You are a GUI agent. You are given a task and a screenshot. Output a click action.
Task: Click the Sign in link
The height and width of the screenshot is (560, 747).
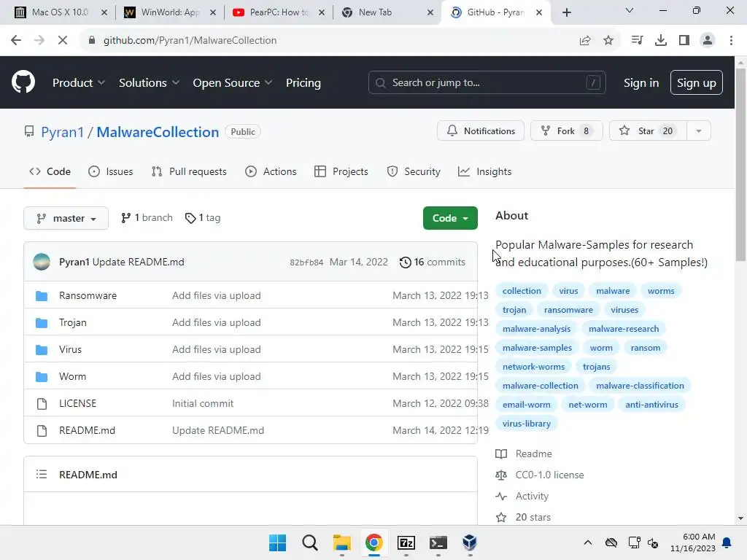(640, 83)
